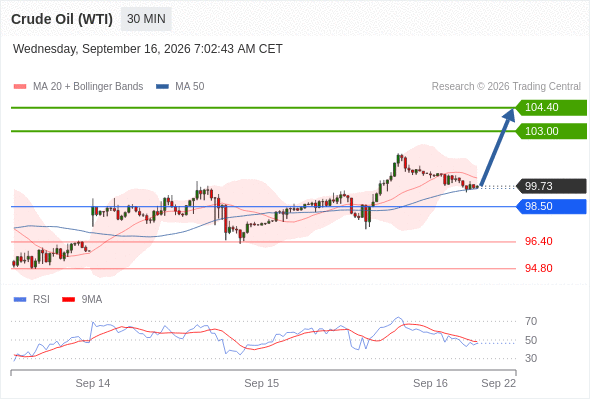Click the 94.80 support level text
Viewport: 590px width, 400px height.
(538, 268)
